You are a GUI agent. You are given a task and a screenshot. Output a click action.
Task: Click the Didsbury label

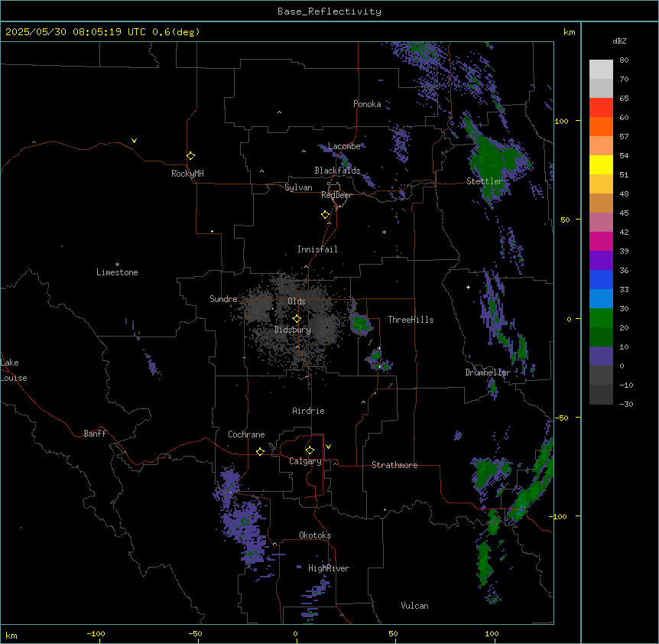tap(293, 330)
